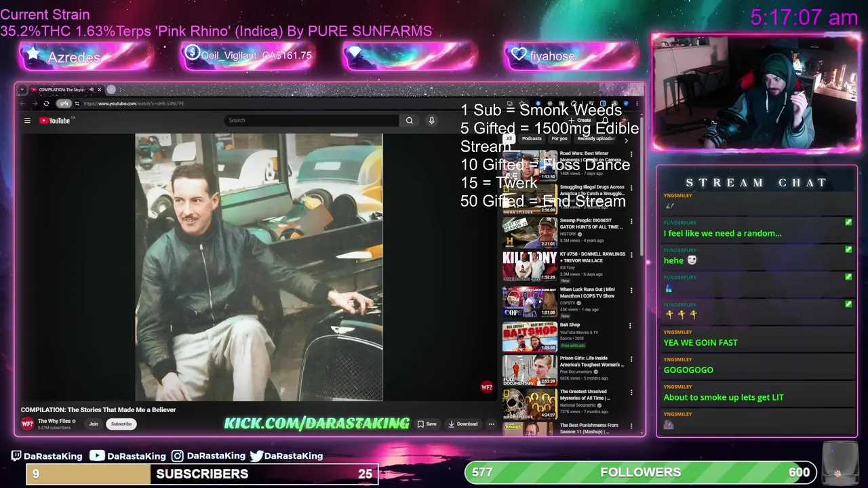
Task: Click the Join membership button
Action: [x=94, y=424]
